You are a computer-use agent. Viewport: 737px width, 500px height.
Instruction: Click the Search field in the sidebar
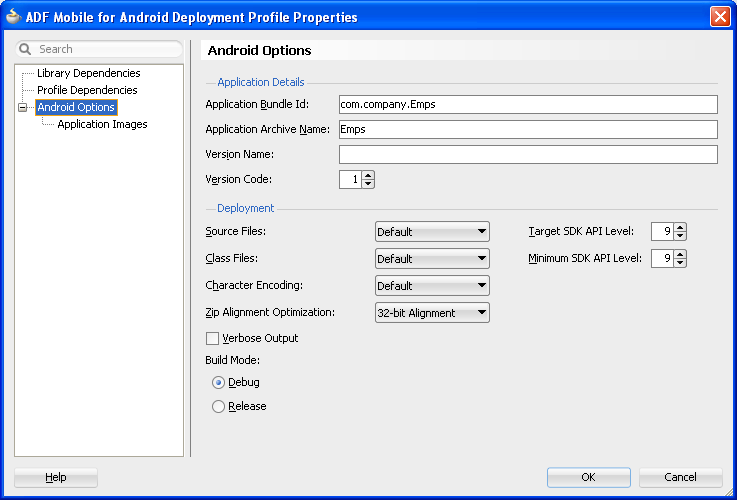tap(99, 49)
